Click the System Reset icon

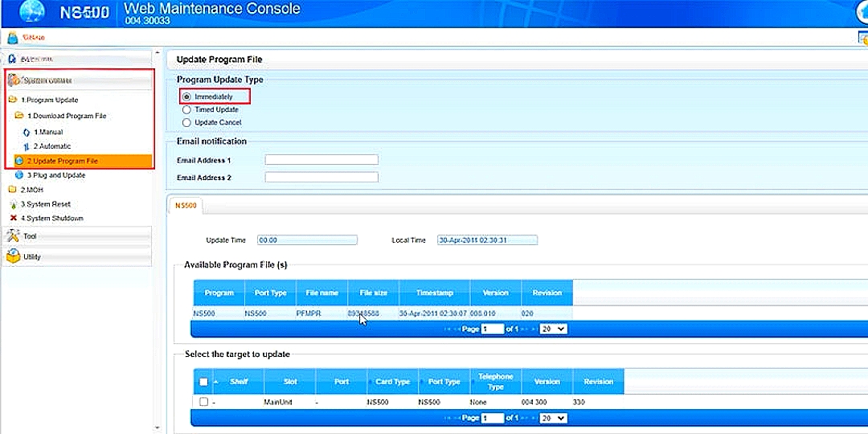(13, 204)
